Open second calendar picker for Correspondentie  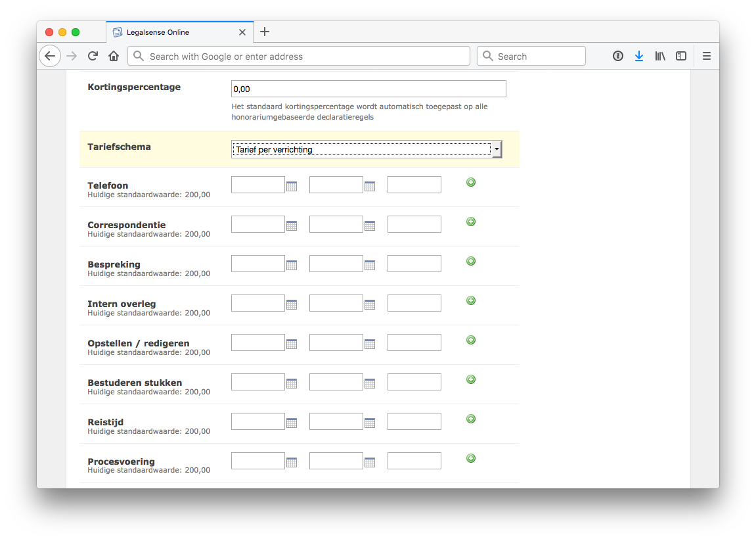(370, 226)
